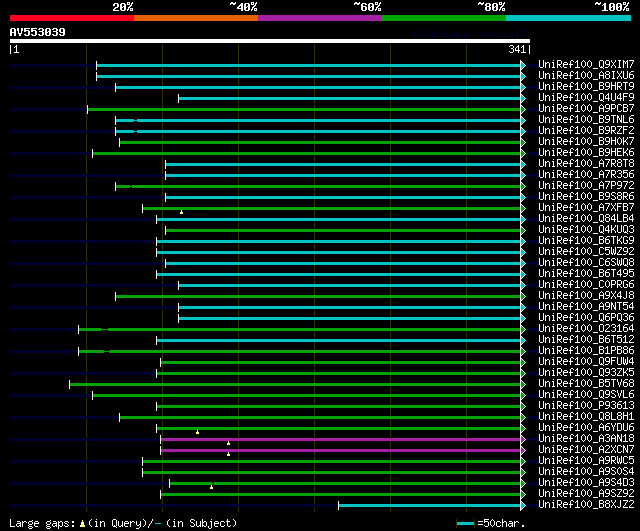Select UniRef100_A9NT54 label
This screenshot has height=531, width=640.
(586, 307)
